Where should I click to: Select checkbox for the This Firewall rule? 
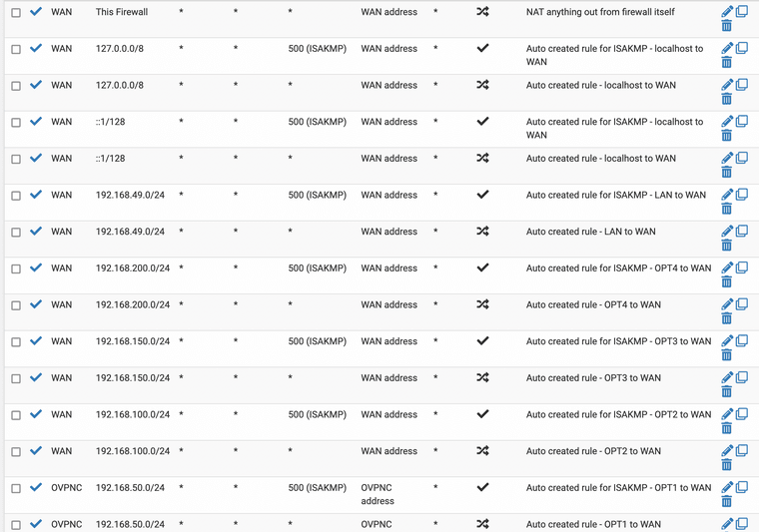coord(16,13)
